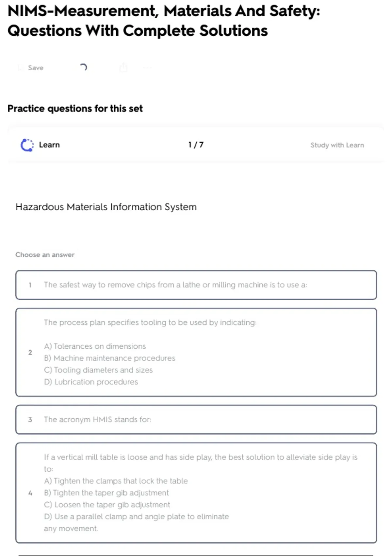
Task: Choose answer 2 about process plan tooling
Action: (196, 352)
